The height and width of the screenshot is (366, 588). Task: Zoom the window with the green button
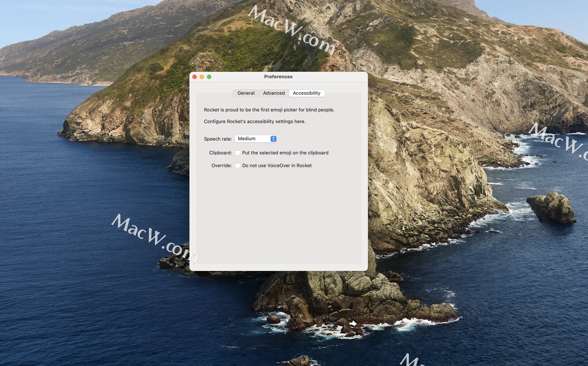(209, 77)
